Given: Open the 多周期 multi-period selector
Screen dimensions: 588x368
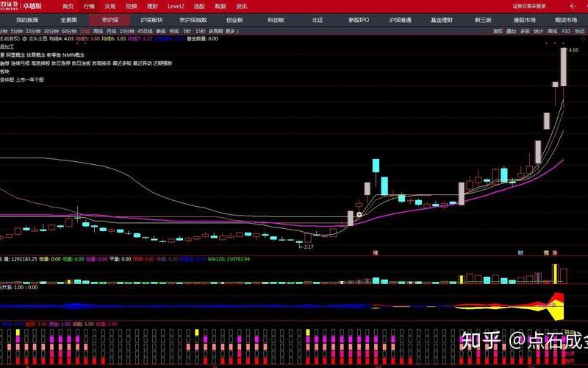Looking at the screenshot, I should point(215,32).
